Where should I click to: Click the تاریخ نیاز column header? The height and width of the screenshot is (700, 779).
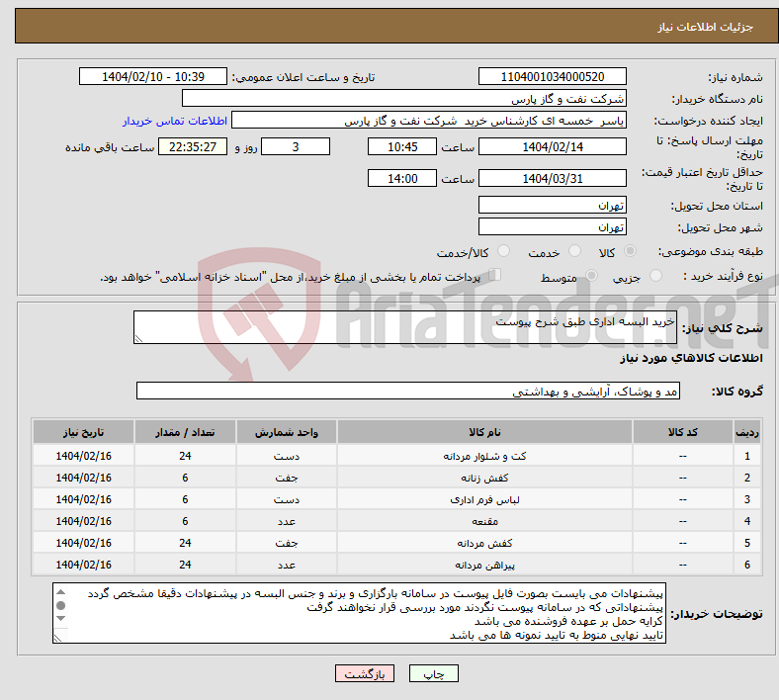[83, 432]
